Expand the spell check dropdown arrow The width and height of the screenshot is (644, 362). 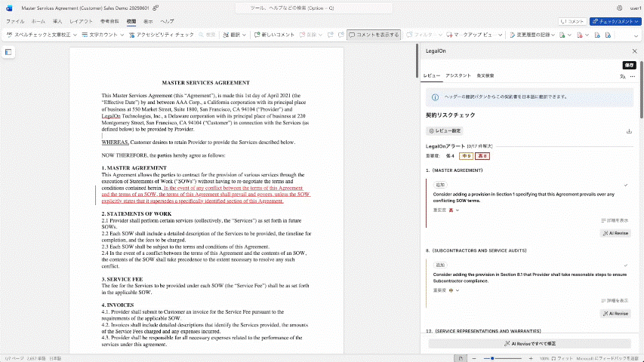pos(75,35)
